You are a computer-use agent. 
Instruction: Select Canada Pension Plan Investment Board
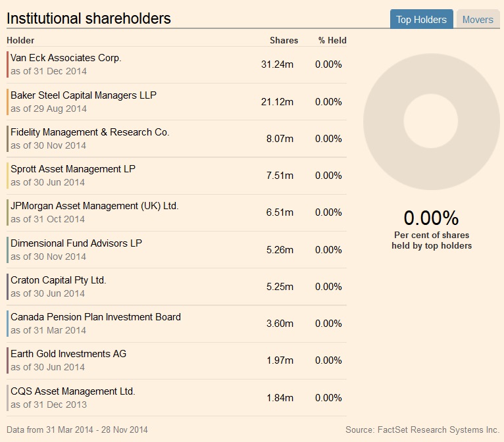coord(95,317)
